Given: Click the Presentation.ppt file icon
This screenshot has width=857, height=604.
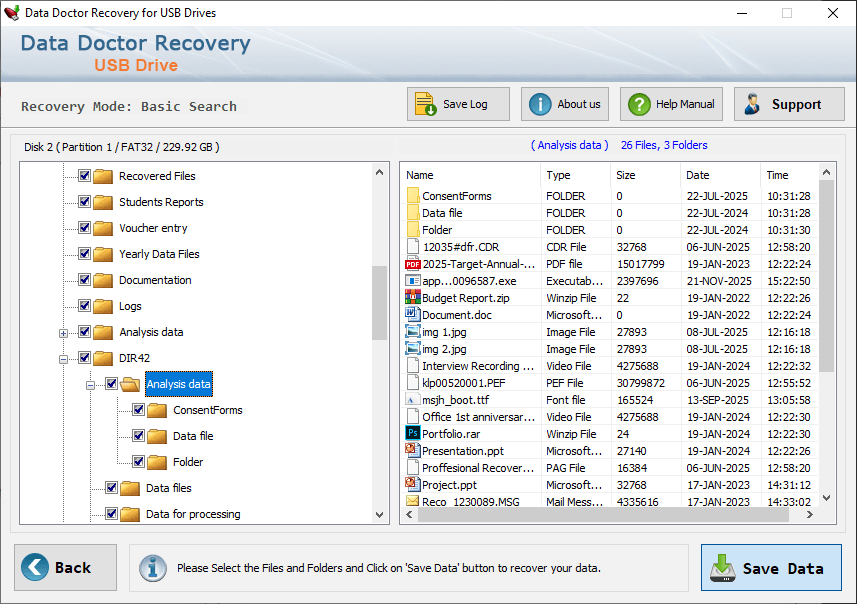Looking at the screenshot, I should coord(413,450).
